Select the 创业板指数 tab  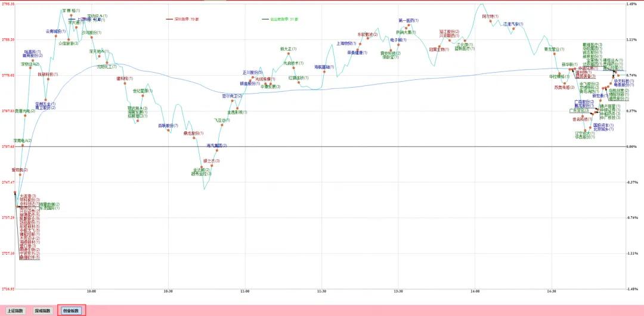click(x=72, y=311)
